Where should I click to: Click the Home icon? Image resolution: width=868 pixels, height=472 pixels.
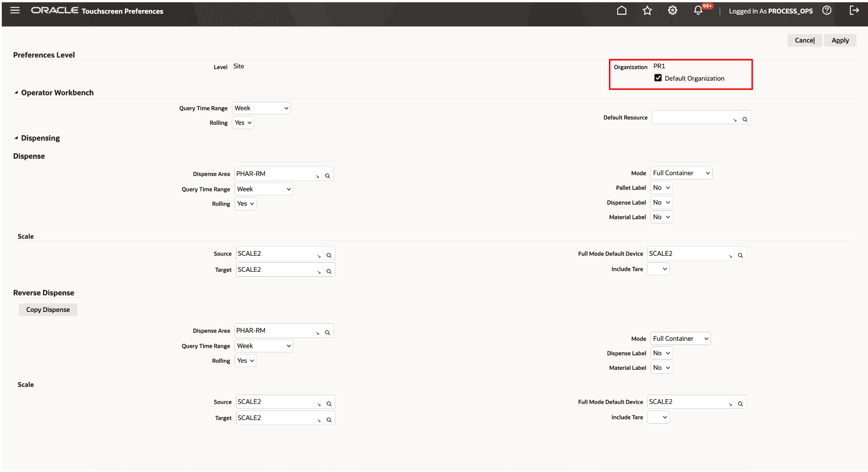coord(621,10)
